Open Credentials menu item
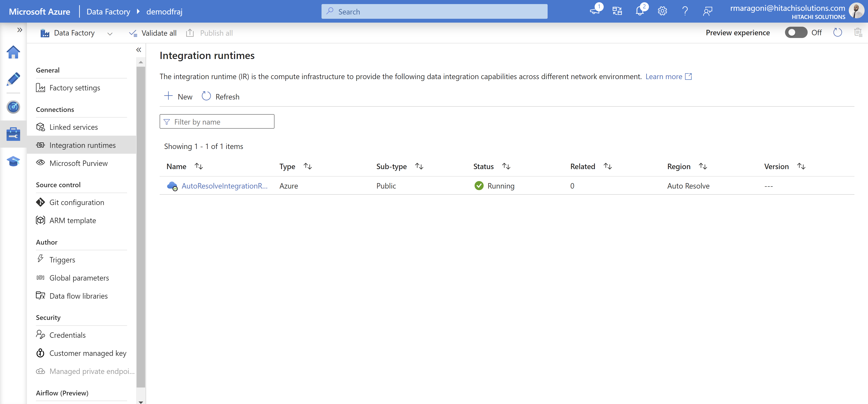This screenshot has height=404, width=868. [82, 335]
